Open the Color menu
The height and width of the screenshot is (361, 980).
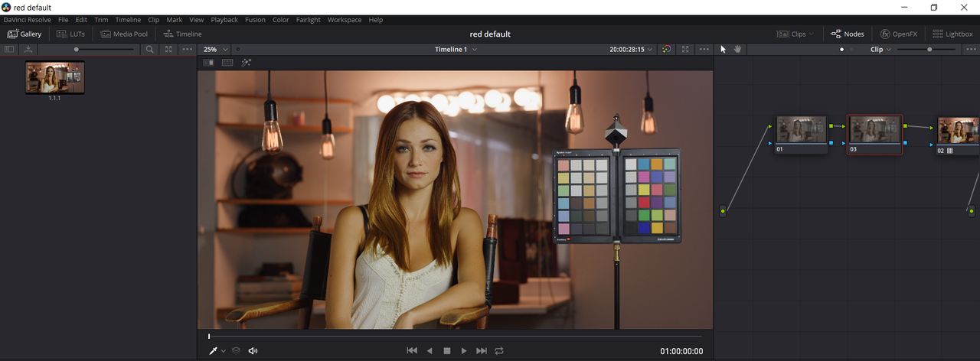(281, 20)
